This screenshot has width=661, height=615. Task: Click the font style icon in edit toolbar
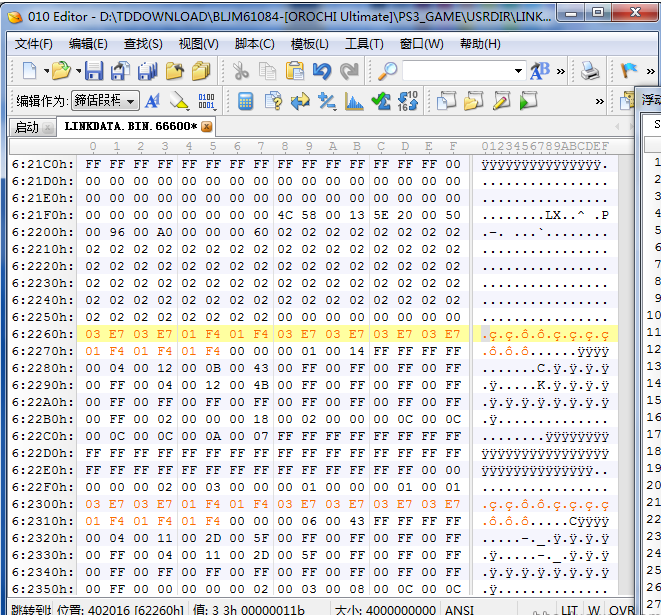tap(153, 101)
